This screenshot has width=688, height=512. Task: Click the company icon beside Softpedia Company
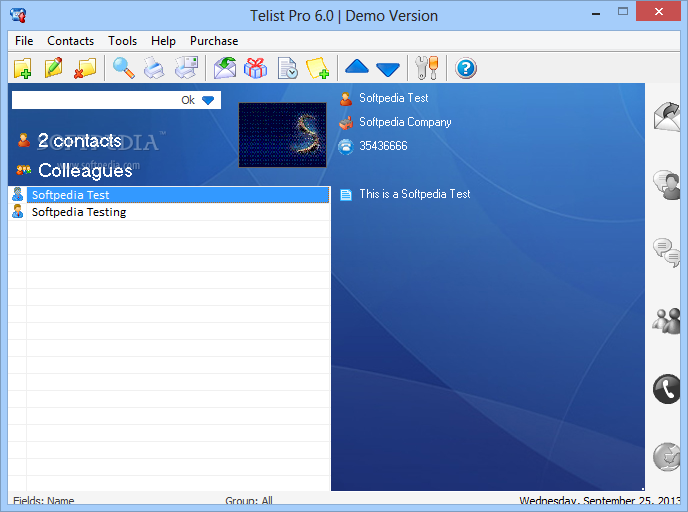(x=346, y=123)
